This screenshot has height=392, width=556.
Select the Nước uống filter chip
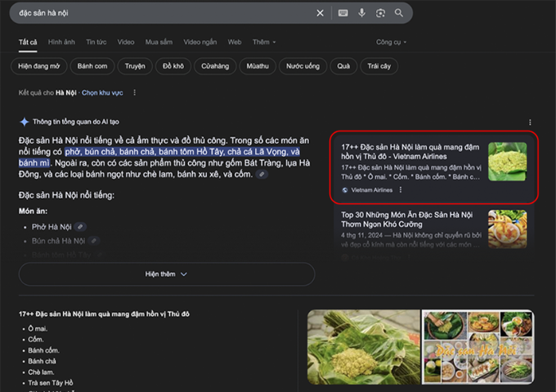coord(303,66)
